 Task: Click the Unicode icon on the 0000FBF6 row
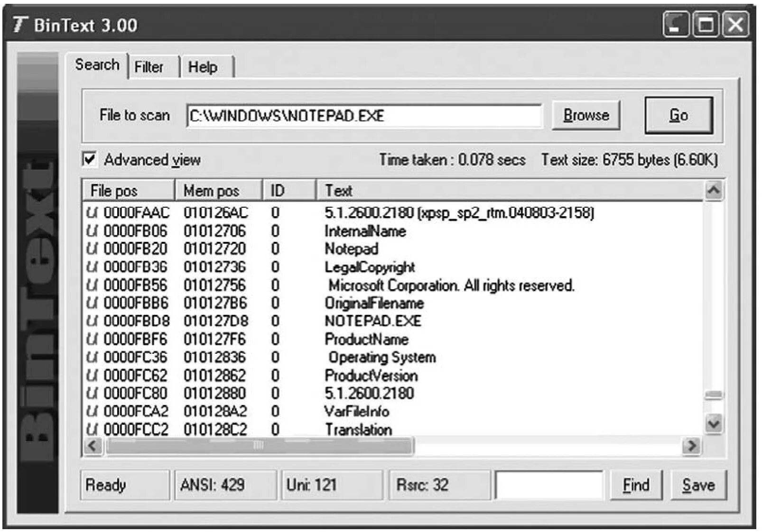92,339
